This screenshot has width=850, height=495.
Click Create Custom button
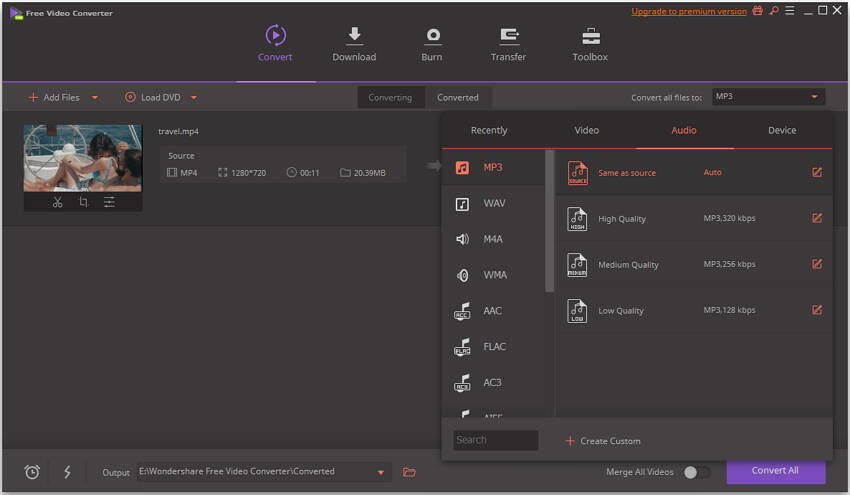click(x=603, y=441)
